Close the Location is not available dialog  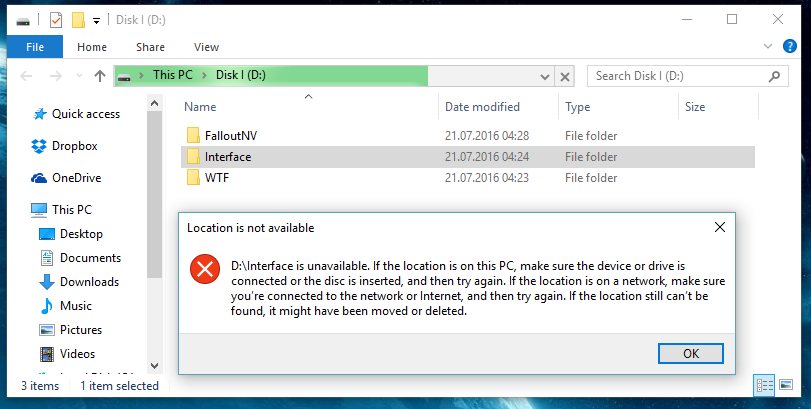[x=719, y=227]
